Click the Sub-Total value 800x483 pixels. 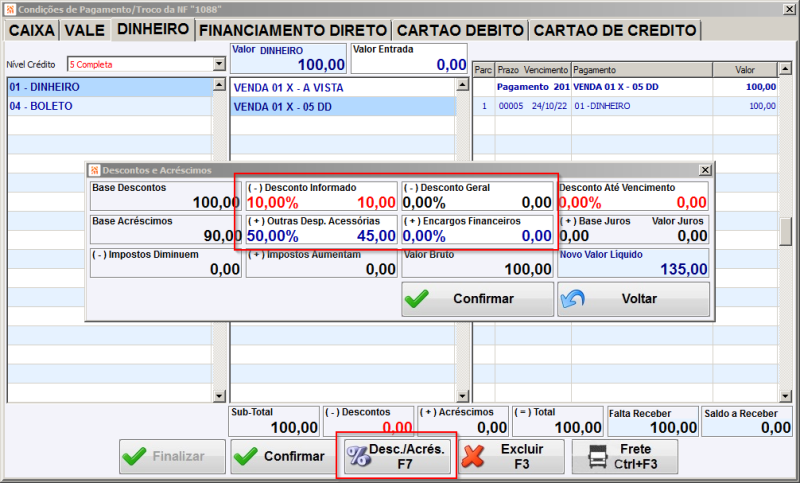click(x=294, y=427)
